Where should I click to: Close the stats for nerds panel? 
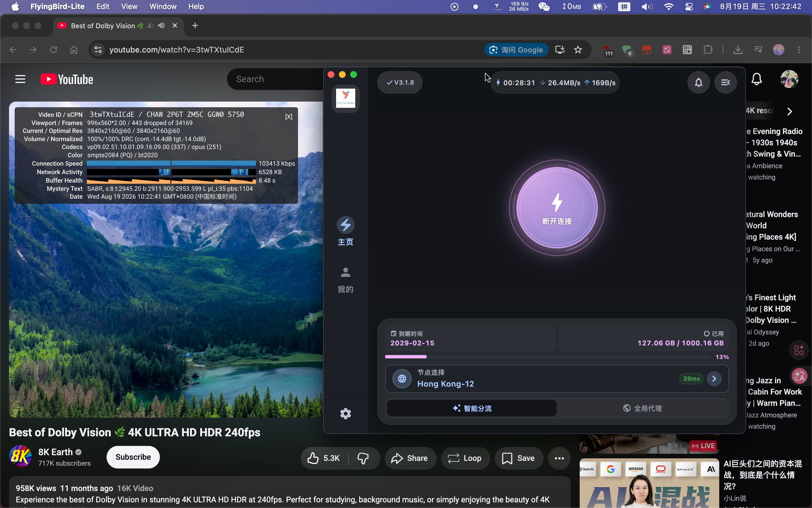(x=288, y=117)
